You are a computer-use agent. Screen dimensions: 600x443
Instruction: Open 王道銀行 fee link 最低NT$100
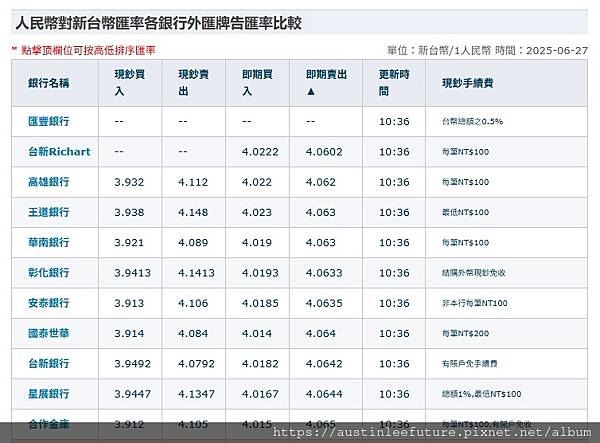tap(465, 212)
